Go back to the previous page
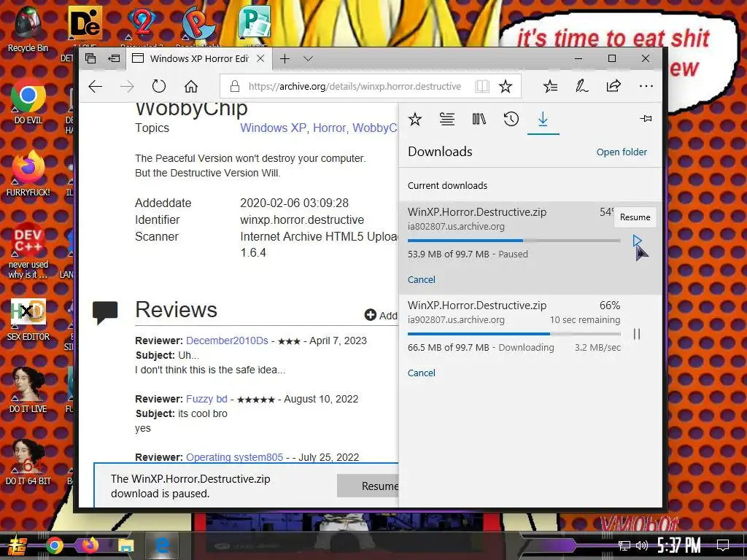 [96, 86]
